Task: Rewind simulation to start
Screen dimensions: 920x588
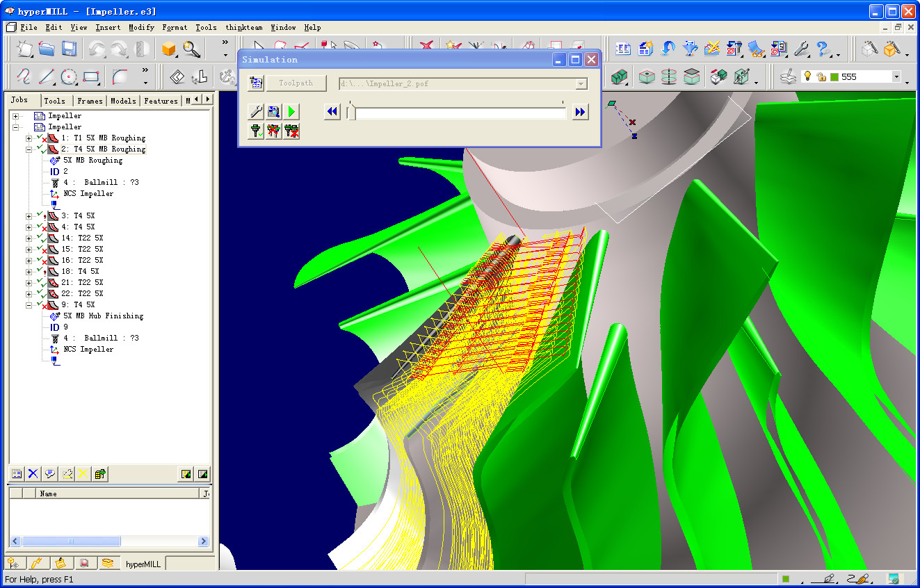Action: 332,111
